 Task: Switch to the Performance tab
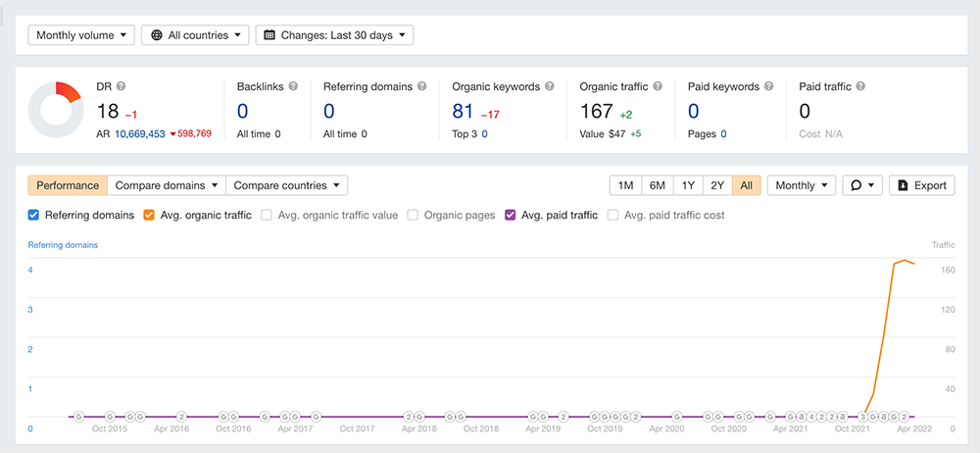tap(68, 185)
